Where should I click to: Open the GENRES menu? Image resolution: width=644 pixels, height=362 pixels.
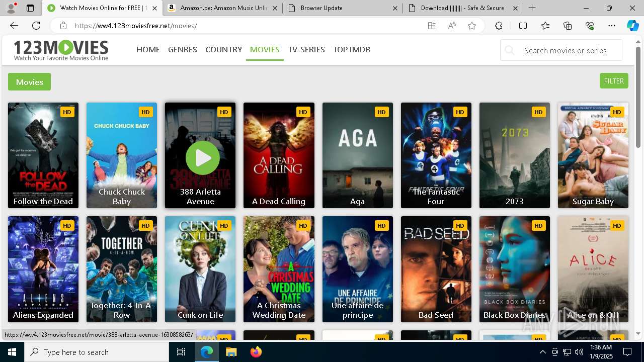click(183, 49)
